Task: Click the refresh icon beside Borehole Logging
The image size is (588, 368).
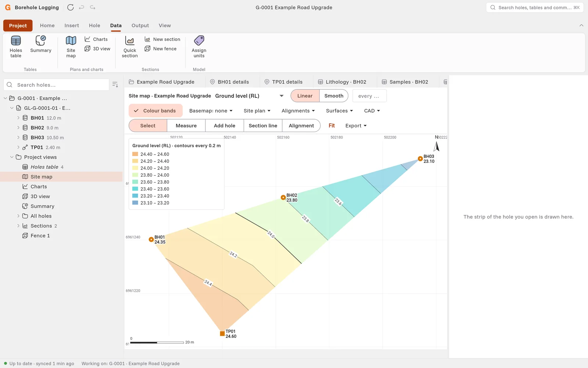Action: click(x=71, y=7)
